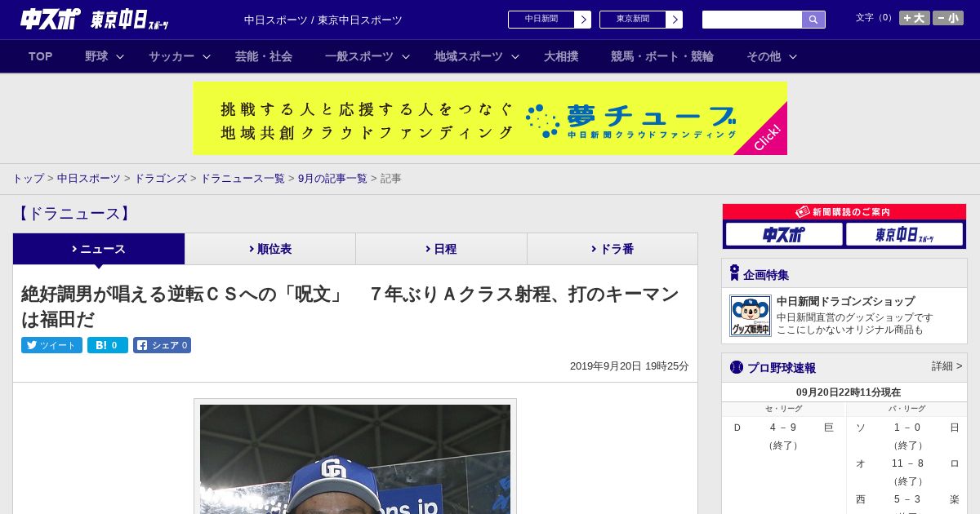Click the arrow next to 中日新聞
This screenshot has height=514, width=980.
[x=583, y=20]
